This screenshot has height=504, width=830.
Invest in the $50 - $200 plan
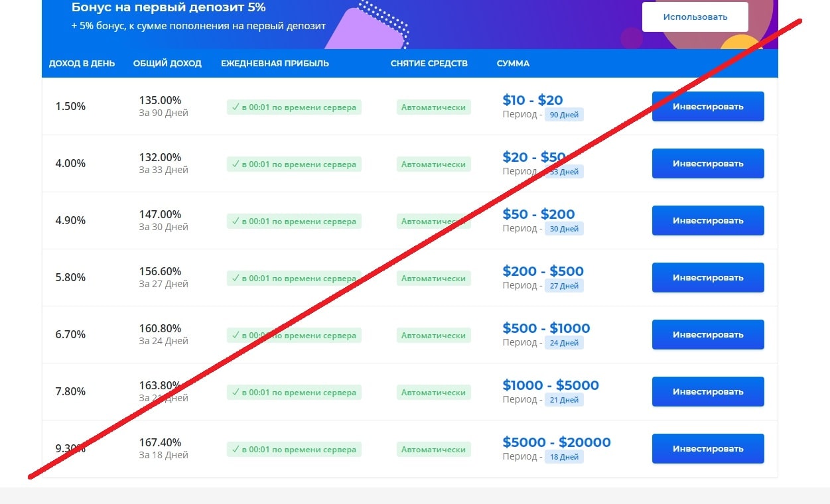point(708,221)
